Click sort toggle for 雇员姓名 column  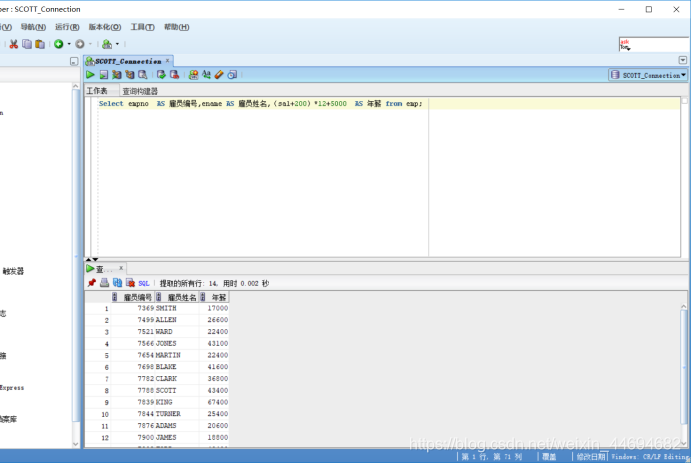pos(159,297)
